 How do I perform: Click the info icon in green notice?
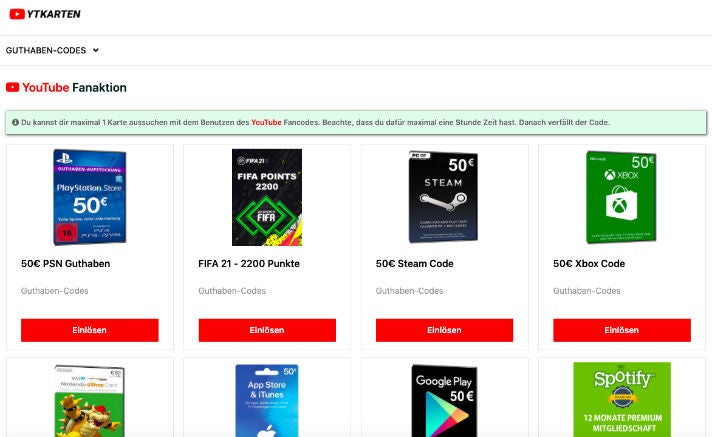pyautogui.click(x=15, y=122)
